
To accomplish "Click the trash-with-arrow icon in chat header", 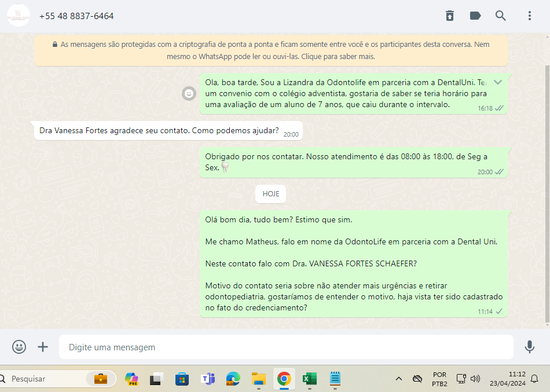I will [x=450, y=16].
